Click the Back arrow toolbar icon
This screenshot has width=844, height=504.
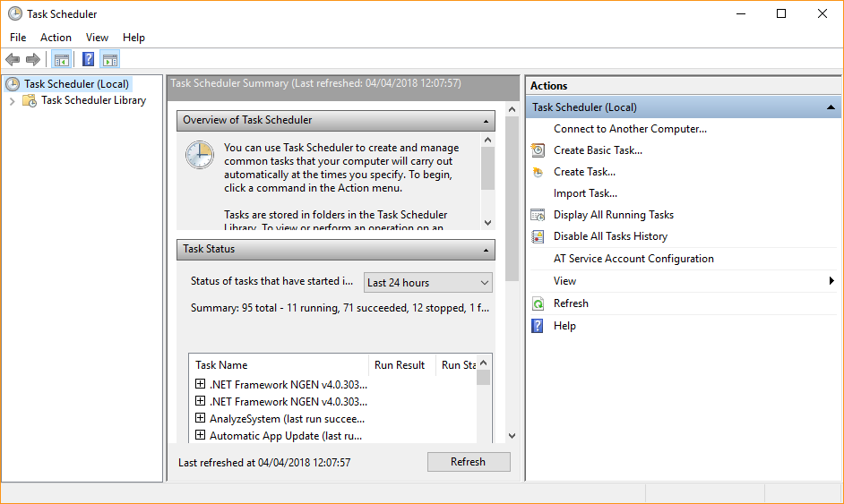pyautogui.click(x=13, y=59)
